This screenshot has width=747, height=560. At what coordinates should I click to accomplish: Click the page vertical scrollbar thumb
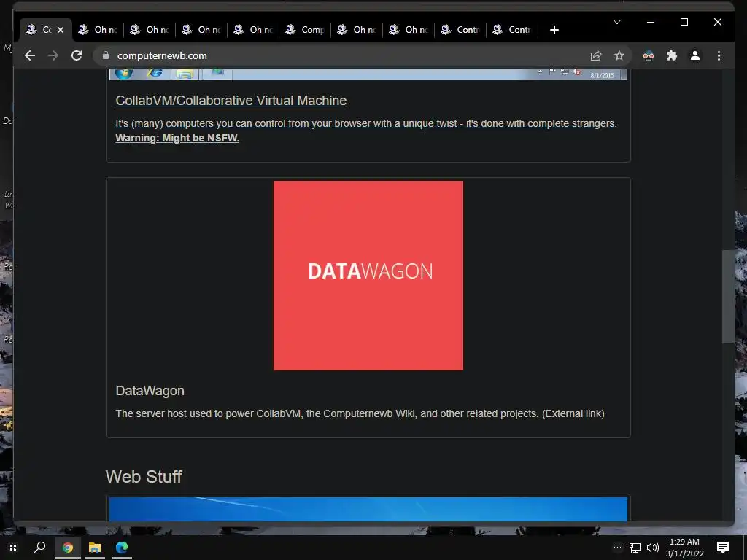(728, 296)
